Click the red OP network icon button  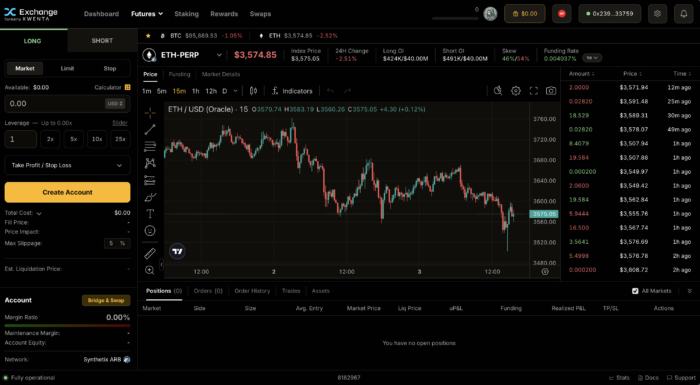pos(562,14)
